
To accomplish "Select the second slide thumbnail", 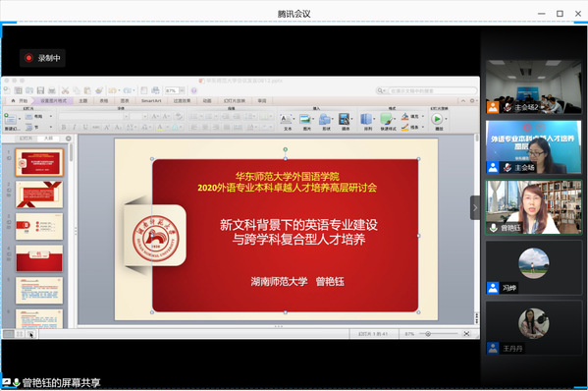I will coord(39,195).
